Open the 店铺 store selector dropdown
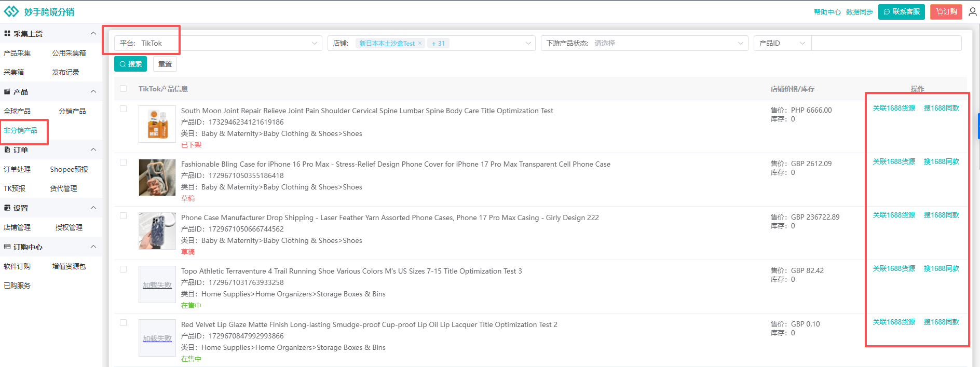Screen dimensions: 980x367 [431, 43]
